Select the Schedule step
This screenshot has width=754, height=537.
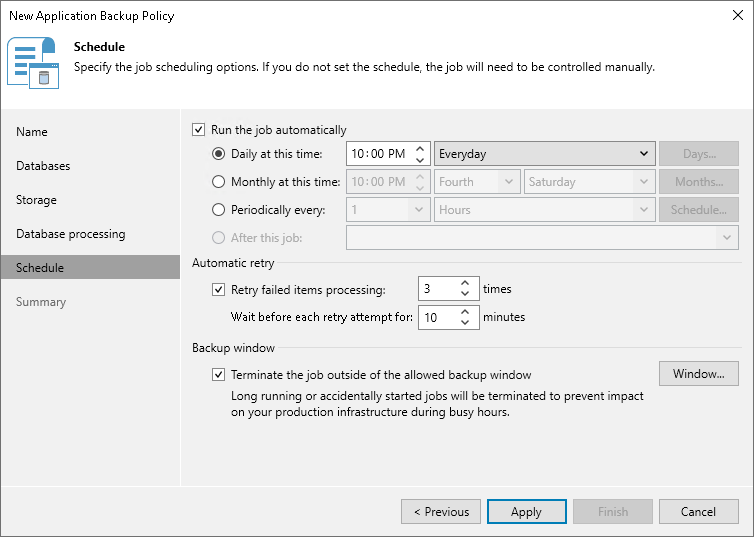coord(90,267)
